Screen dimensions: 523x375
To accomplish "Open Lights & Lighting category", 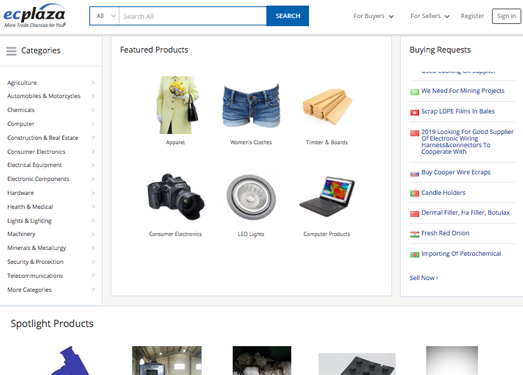I will click(29, 221).
